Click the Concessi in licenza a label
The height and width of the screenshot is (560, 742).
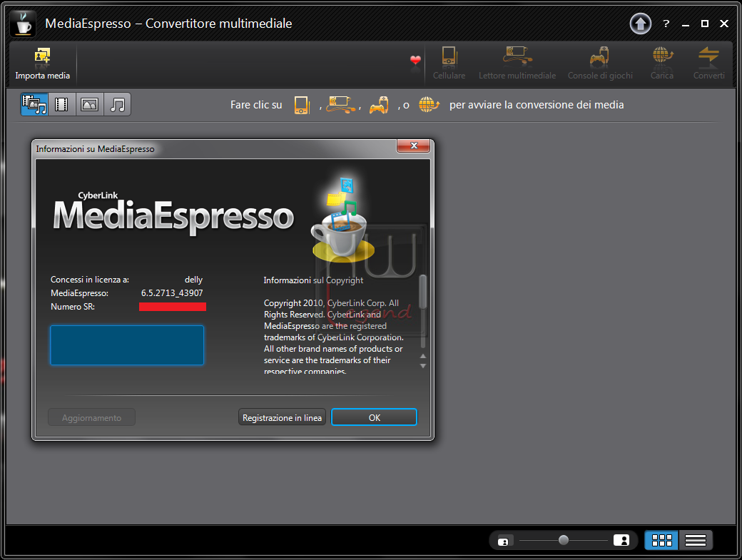(89, 280)
